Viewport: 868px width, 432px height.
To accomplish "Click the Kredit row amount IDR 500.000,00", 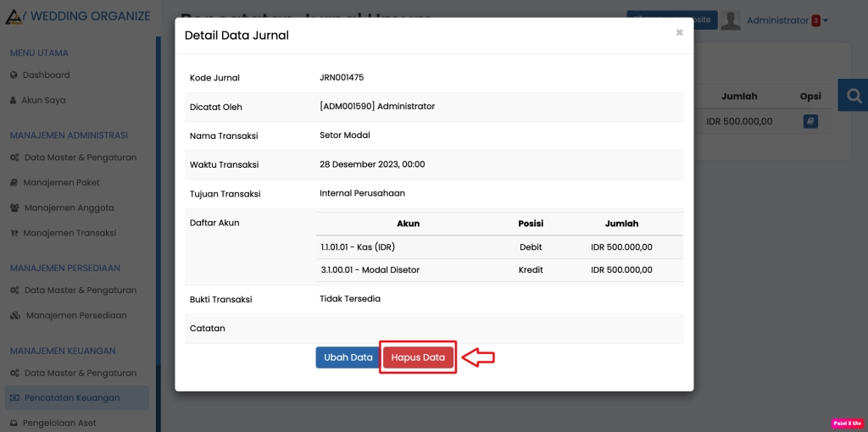I will 621,270.
